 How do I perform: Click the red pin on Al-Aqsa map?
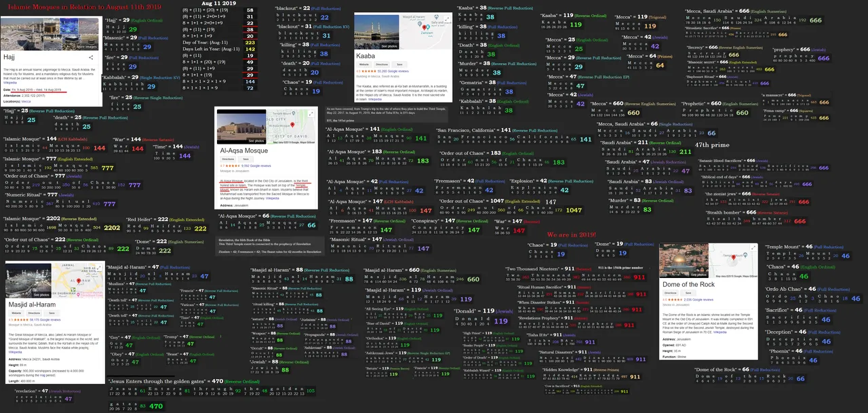click(292, 125)
